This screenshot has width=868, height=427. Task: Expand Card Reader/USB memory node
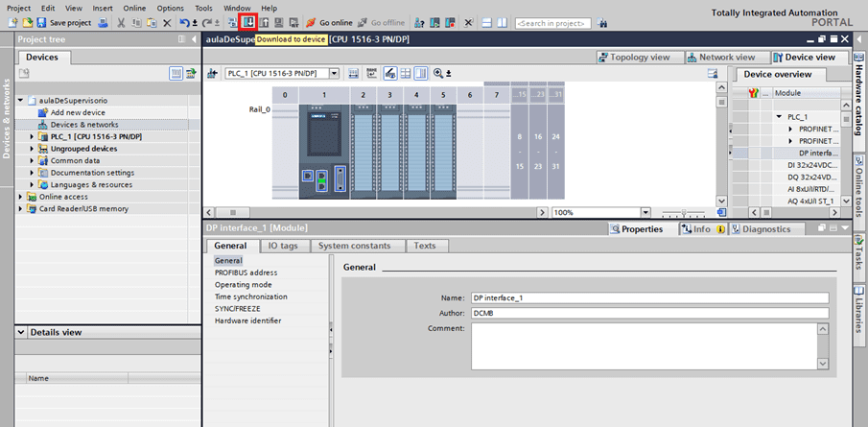(21, 209)
